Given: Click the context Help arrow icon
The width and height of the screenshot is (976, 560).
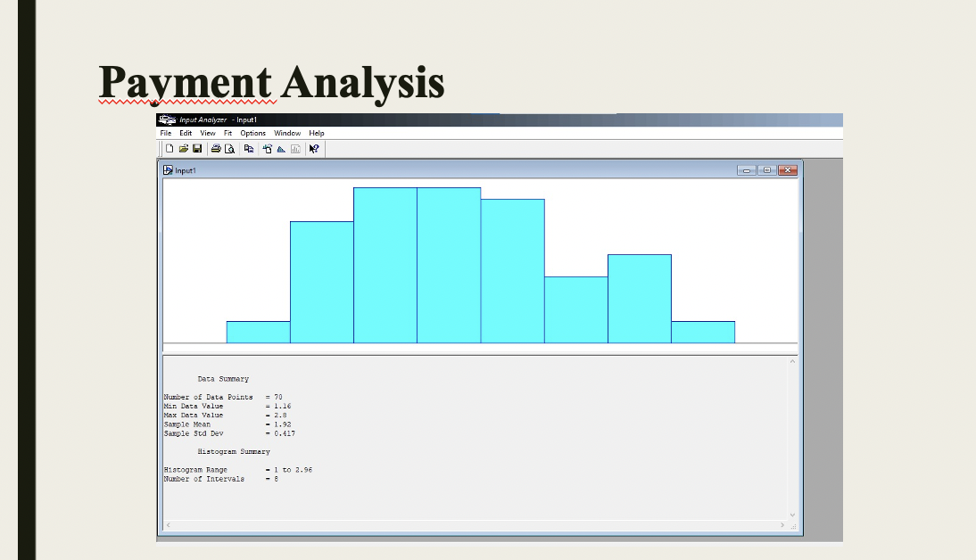Looking at the screenshot, I should (314, 149).
